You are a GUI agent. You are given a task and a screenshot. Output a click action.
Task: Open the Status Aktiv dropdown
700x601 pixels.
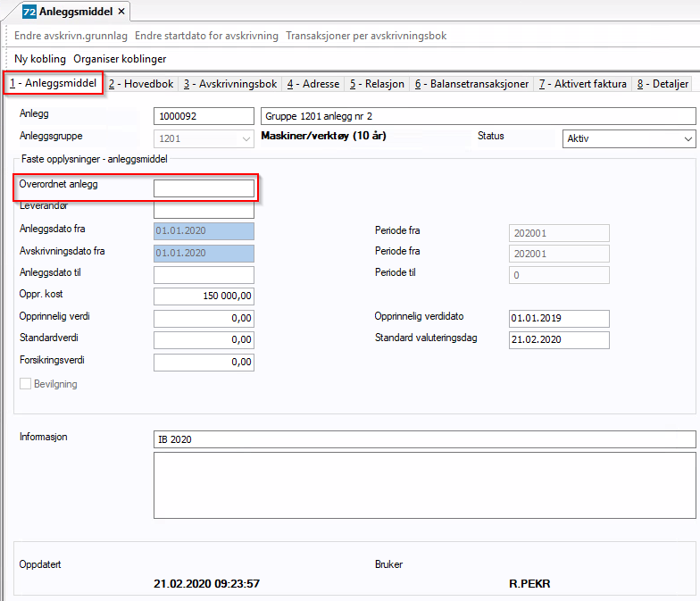[x=687, y=139]
